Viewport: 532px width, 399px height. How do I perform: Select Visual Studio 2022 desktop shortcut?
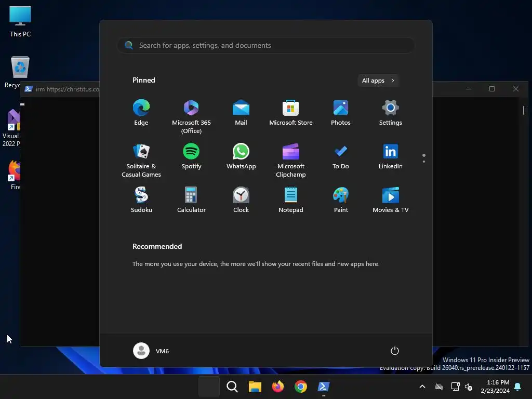point(11,128)
